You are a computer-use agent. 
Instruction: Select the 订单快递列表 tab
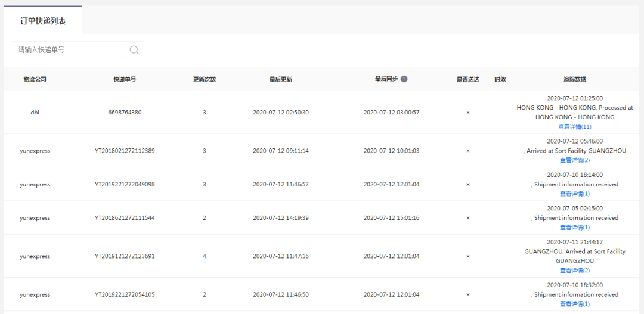[43, 21]
